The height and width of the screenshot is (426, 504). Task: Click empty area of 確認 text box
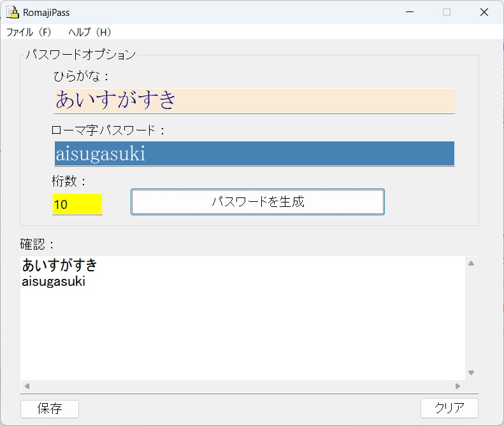pos(242,331)
